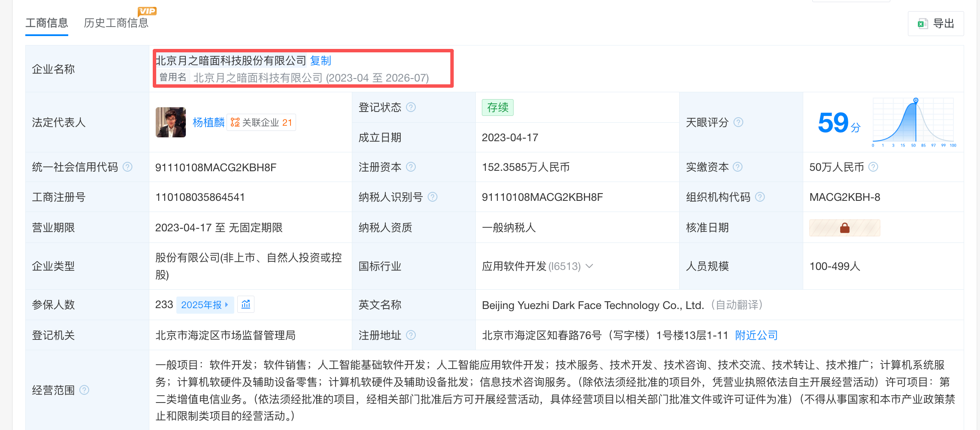The width and height of the screenshot is (980, 430).
Task: Click the former name 北京月之暗面科技有限公司
Action: click(x=258, y=78)
